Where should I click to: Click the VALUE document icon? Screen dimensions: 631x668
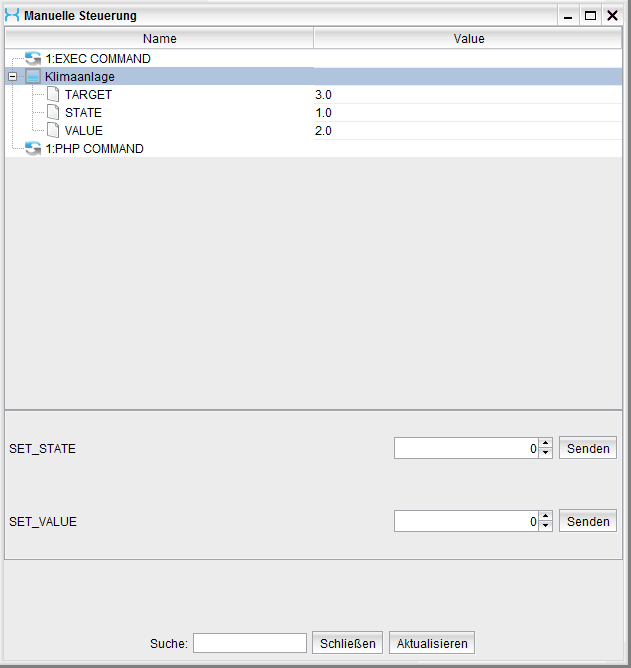[53, 131]
